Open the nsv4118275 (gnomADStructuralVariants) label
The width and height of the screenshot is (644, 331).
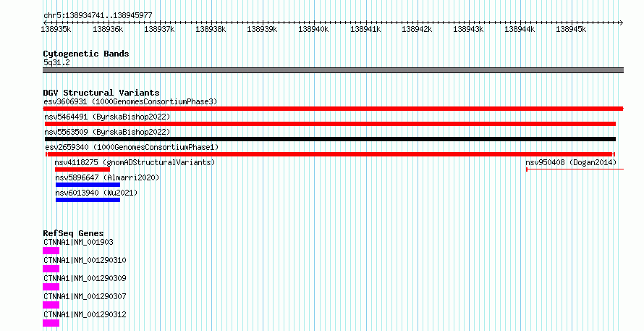135,162
